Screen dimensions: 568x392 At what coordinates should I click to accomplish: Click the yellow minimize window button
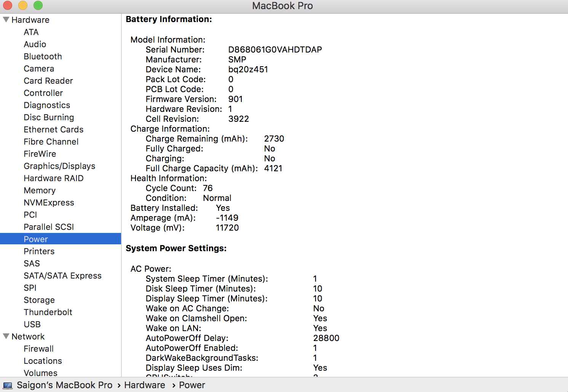coord(23,5)
